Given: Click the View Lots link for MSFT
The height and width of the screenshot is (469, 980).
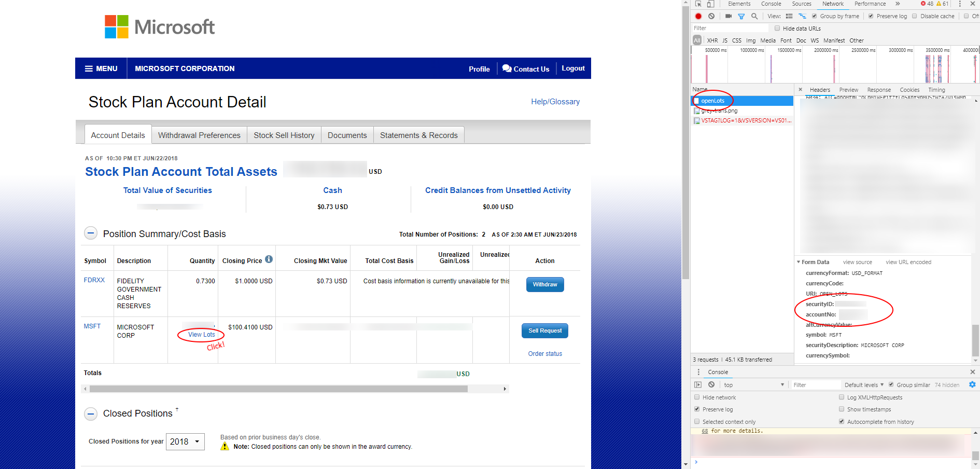Looking at the screenshot, I should [201, 335].
